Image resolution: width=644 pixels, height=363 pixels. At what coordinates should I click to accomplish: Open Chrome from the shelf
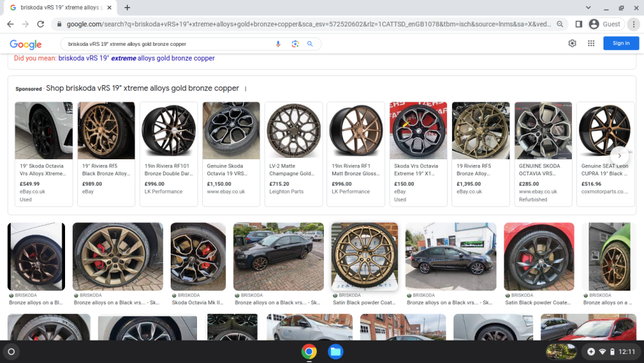click(309, 352)
